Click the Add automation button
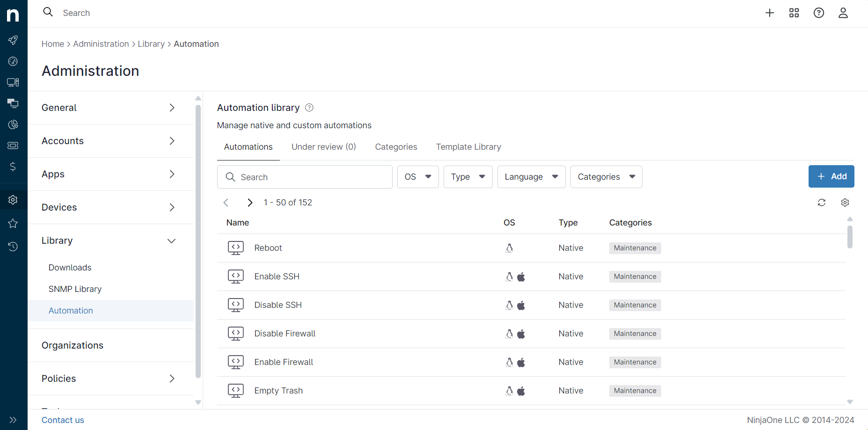The width and height of the screenshot is (868, 430). point(831,176)
